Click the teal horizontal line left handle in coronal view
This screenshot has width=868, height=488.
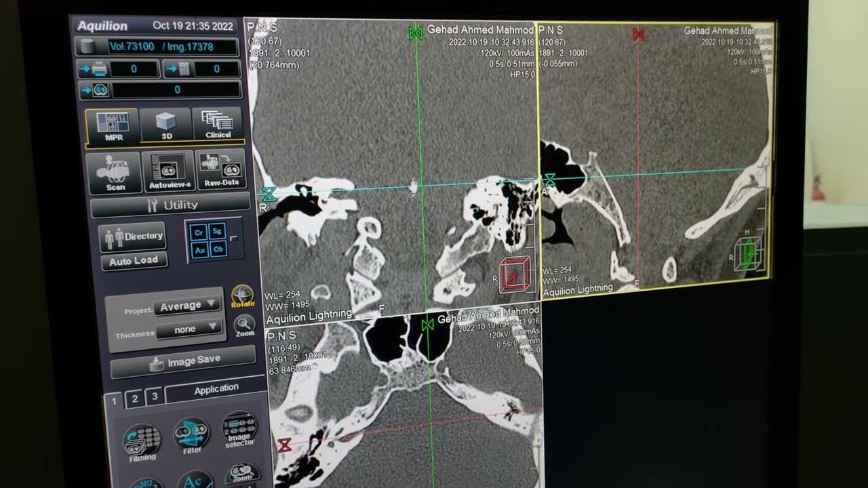(x=269, y=195)
